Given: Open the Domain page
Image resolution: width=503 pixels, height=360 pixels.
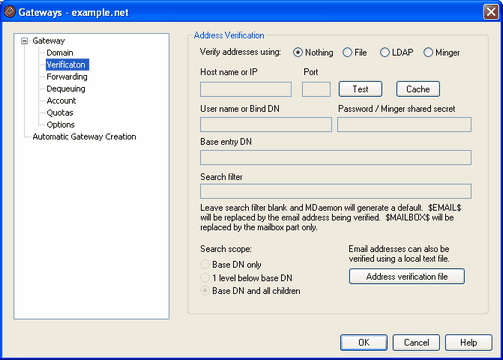Looking at the screenshot, I should [60, 53].
